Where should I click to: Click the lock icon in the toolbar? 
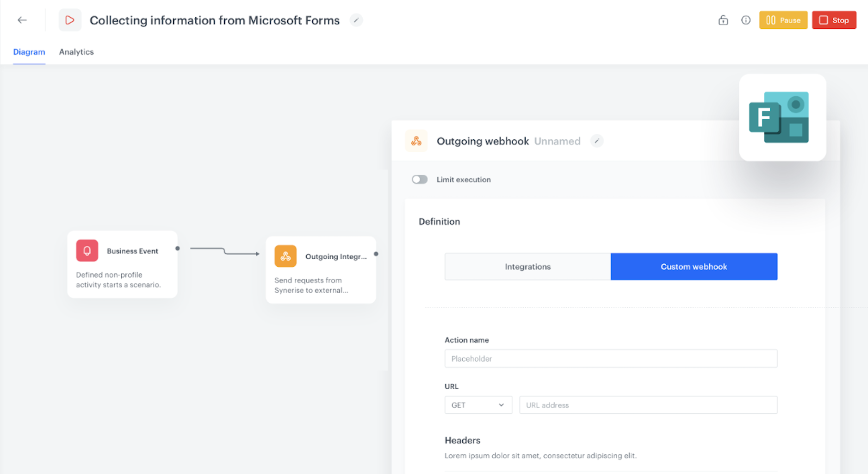[723, 20]
